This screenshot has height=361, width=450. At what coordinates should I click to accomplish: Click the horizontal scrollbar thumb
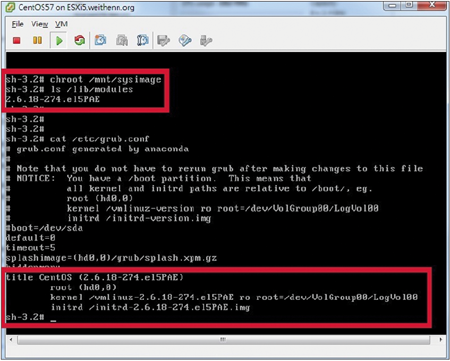(223, 340)
